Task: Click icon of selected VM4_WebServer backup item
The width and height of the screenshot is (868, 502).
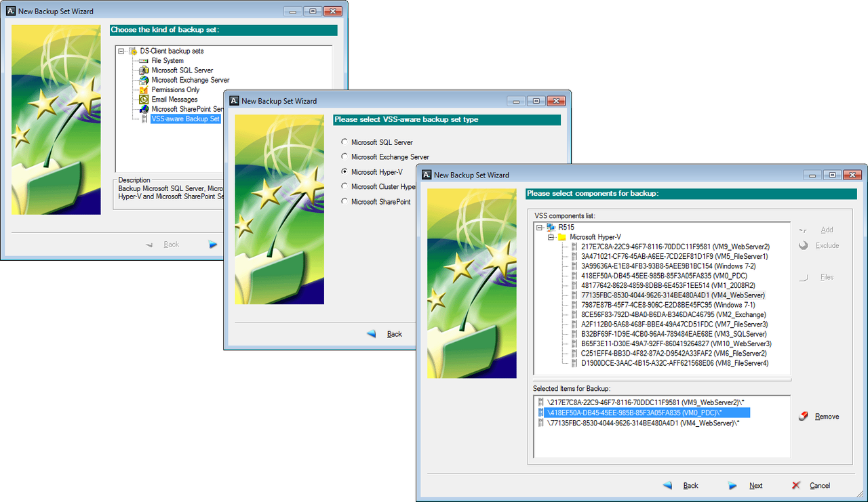Action: [540, 422]
